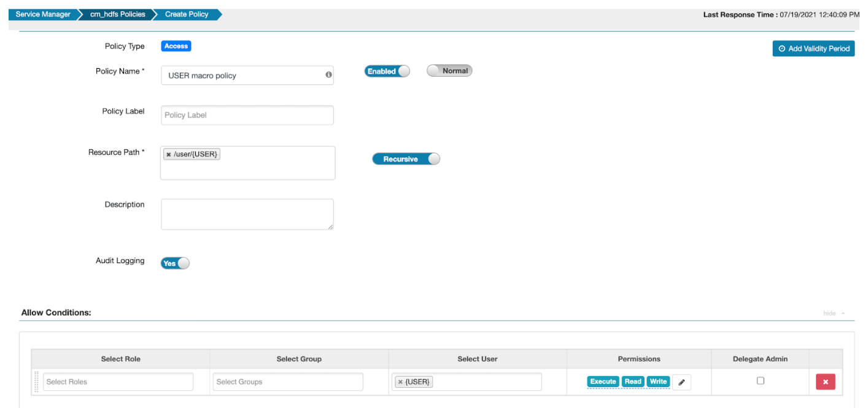Viewport: 868px width, 408px height.
Task: Open the Select Roles dropdown
Action: (118, 382)
